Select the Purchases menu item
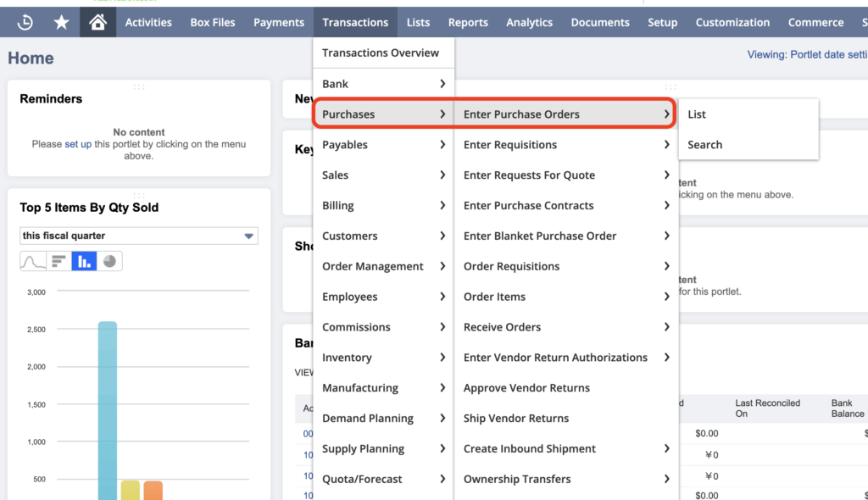Image resolution: width=868 pixels, height=500 pixels. [x=384, y=114]
